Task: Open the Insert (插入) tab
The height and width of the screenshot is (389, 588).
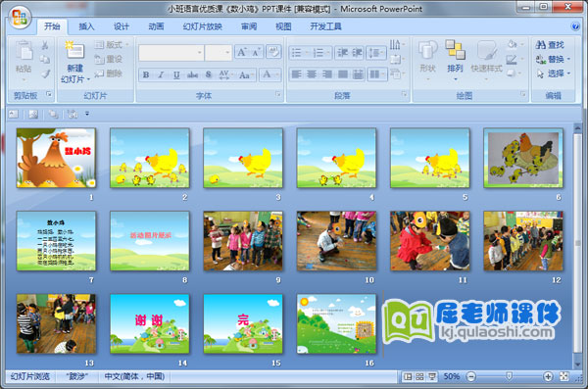Action: coord(86,26)
